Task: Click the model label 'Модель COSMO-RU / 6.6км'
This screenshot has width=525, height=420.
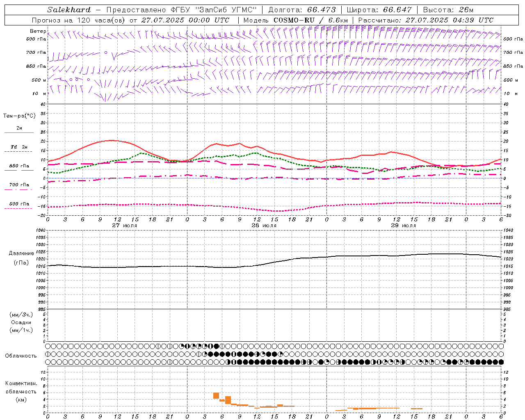Action: pyautogui.click(x=296, y=20)
